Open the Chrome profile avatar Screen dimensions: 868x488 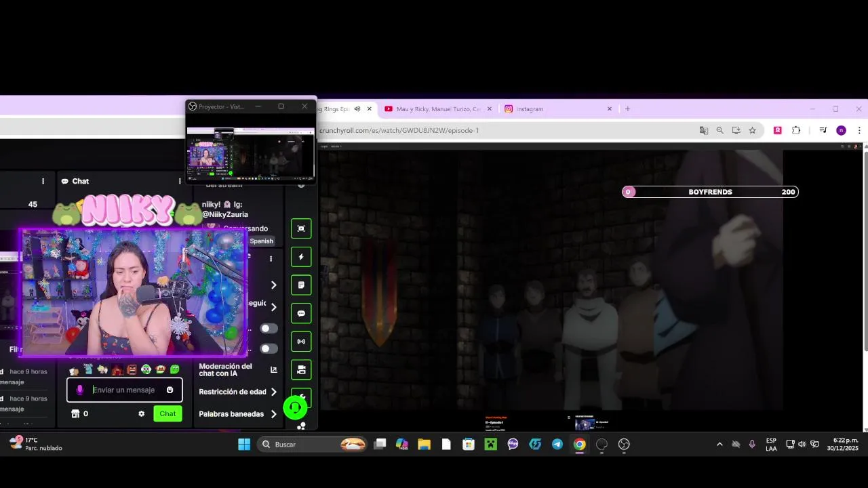tap(841, 130)
